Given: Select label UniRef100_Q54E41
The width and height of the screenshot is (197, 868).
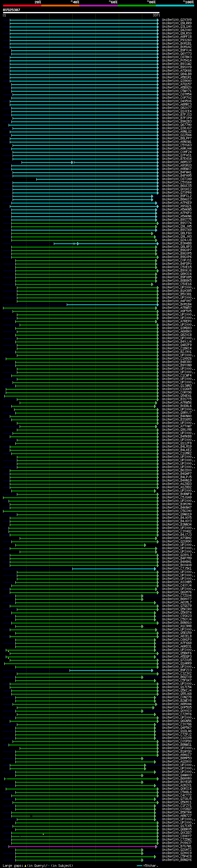Looking at the screenshot, I should coord(177,396).
